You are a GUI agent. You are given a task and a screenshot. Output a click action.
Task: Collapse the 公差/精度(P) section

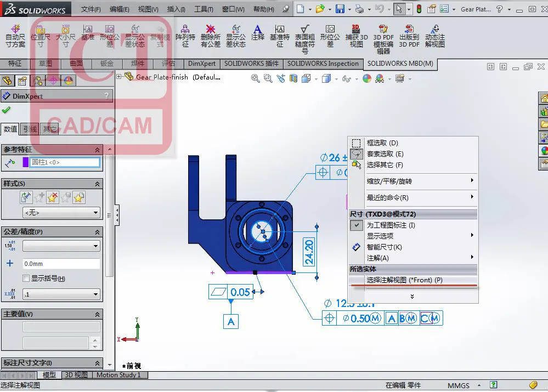(97, 232)
